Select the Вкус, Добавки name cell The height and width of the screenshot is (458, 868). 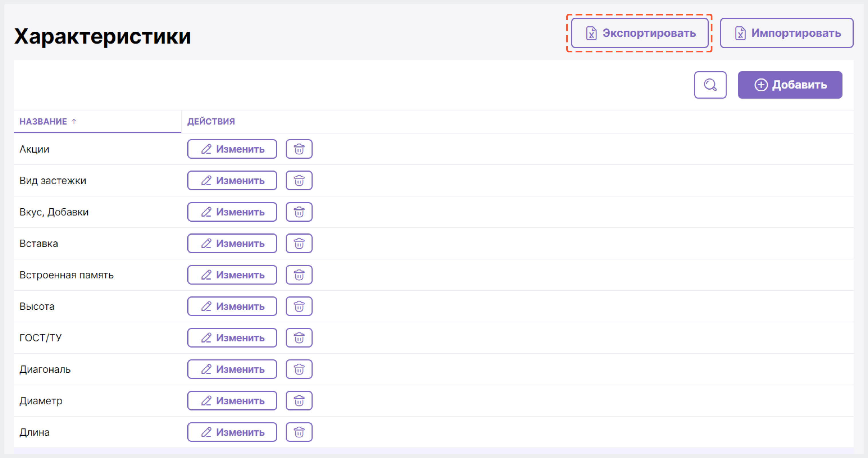(97, 212)
